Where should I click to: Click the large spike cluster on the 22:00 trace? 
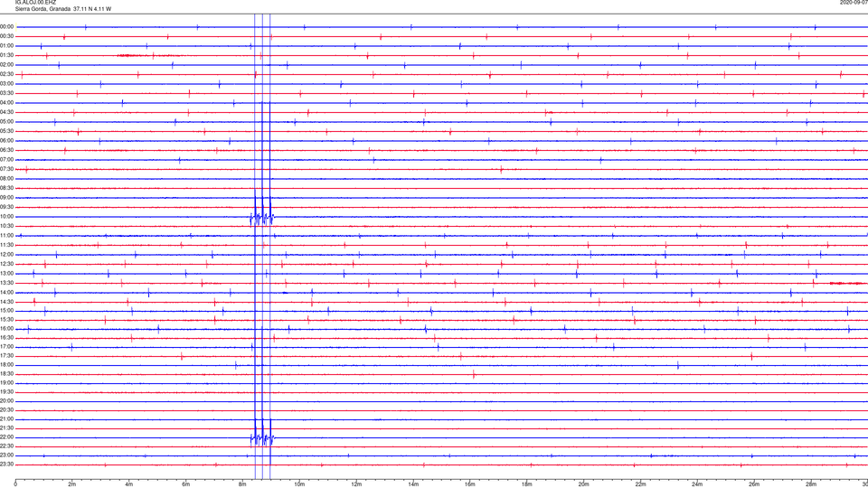(262, 439)
